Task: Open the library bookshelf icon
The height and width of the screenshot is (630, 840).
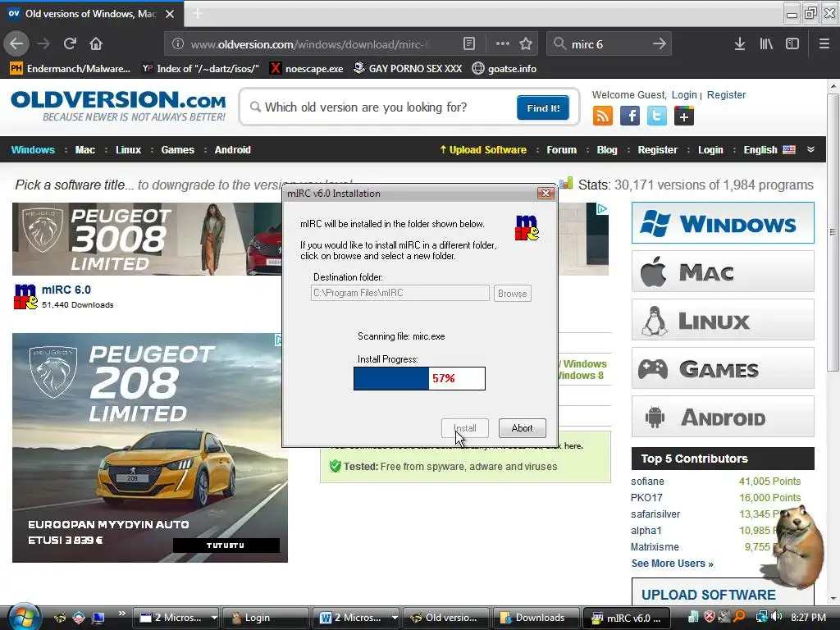Action: coord(766,44)
